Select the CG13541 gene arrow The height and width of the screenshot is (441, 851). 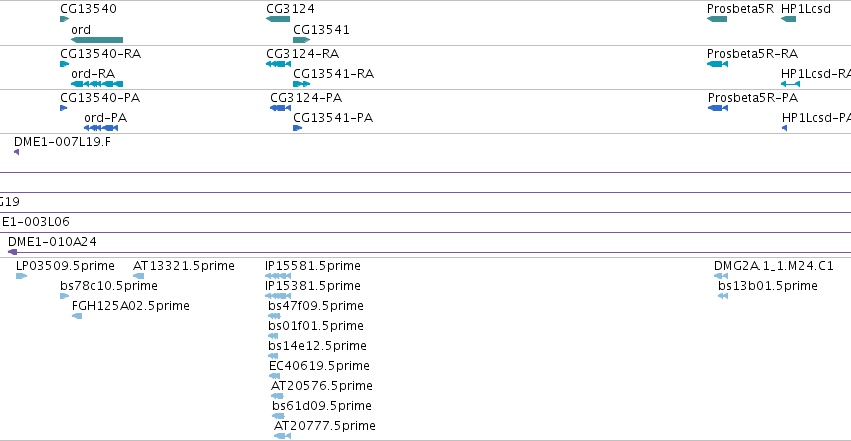(x=301, y=40)
